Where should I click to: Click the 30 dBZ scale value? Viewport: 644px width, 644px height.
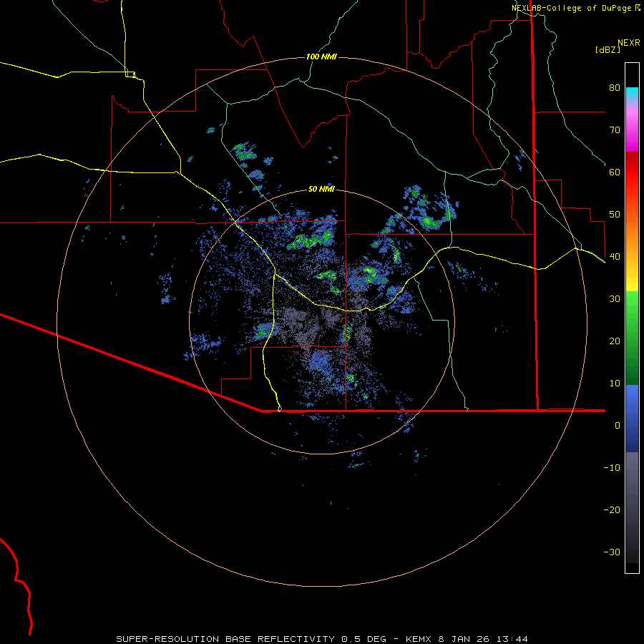click(615, 299)
